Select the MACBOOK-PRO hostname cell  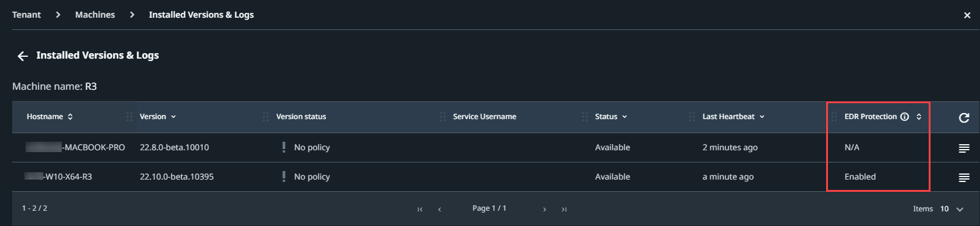[75, 147]
